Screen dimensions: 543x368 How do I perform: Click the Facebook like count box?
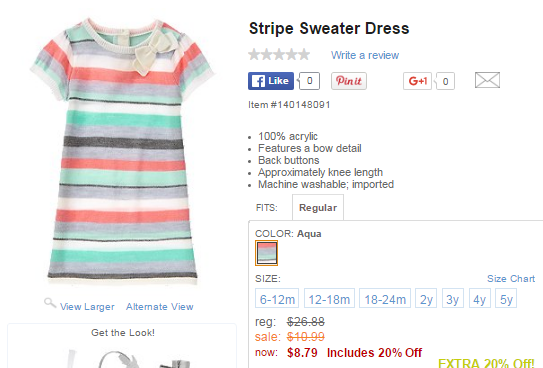(309, 81)
